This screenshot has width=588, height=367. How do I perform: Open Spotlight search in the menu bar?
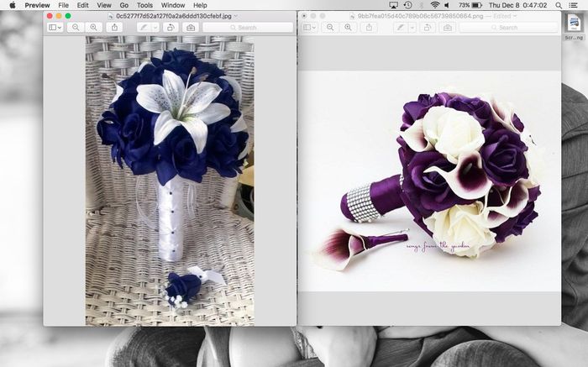point(560,5)
